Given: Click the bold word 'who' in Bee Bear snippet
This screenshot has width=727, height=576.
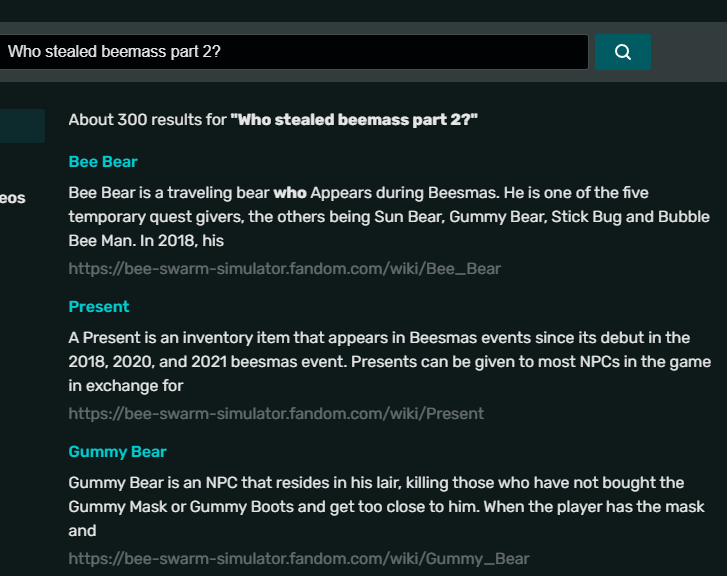Looking at the screenshot, I should 290,192.
